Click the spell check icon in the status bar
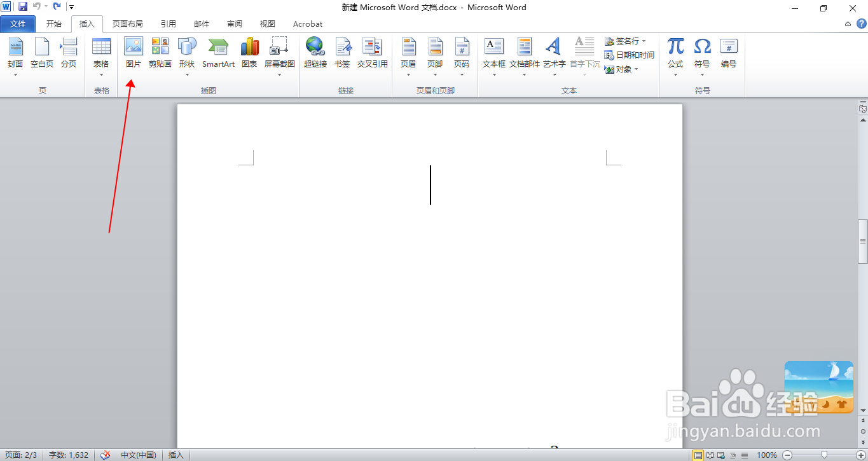 [x=105, y=455]
